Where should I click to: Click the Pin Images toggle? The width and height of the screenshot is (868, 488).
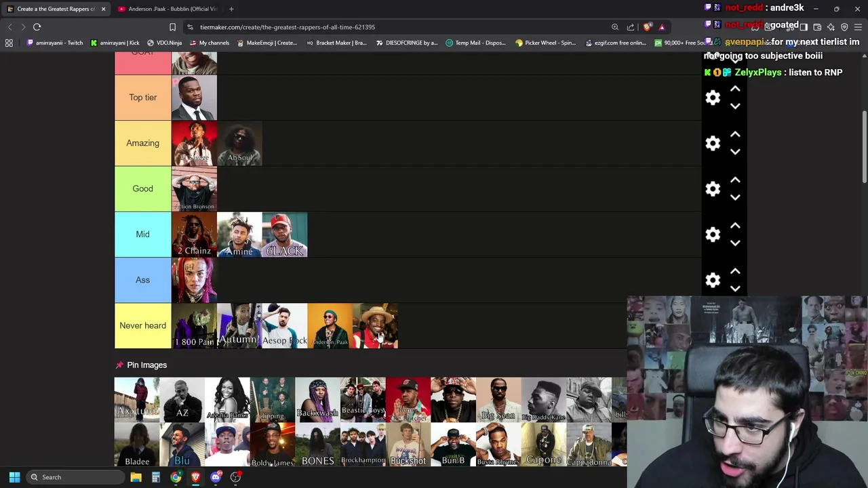141,365
